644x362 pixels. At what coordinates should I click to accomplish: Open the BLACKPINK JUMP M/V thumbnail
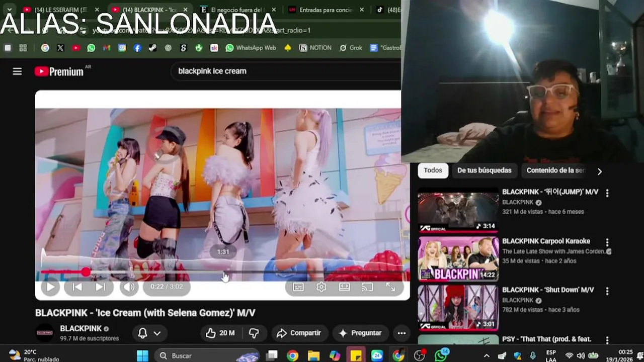click(458, 210)
